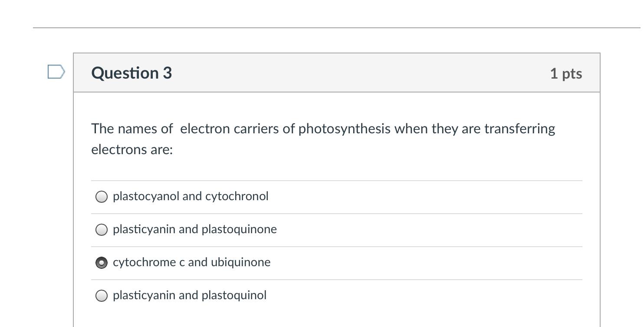644x327 pixels.
Task: Click the '1 pts' points label
Action: [566, 73]
